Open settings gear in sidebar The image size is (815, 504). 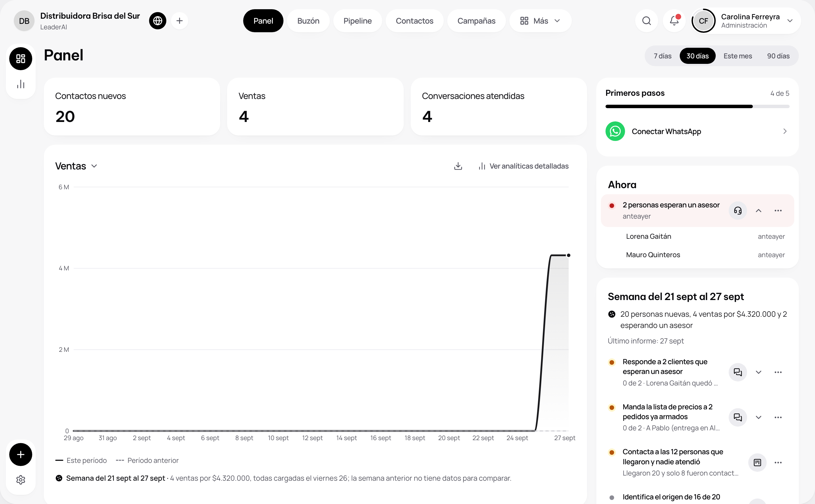(21, 480)
